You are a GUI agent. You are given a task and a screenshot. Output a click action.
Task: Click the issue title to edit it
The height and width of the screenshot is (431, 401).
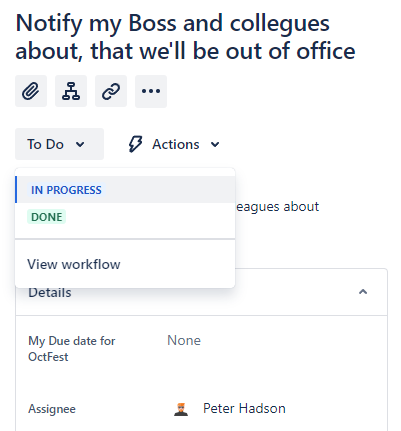pyautogui.click(x=186, y=37)
